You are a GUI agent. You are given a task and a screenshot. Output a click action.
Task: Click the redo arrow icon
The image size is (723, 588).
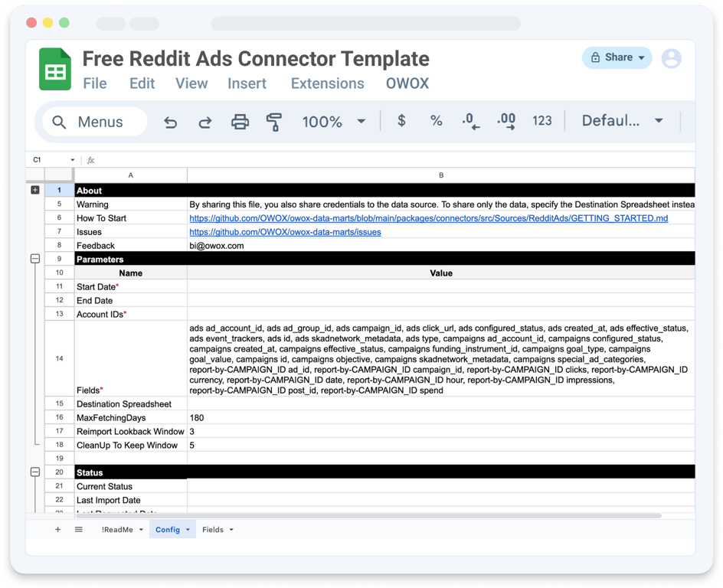tap(205, 122)
